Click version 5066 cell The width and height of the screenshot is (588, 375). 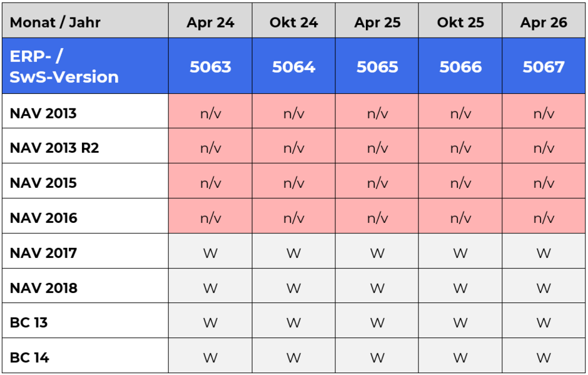460,66
